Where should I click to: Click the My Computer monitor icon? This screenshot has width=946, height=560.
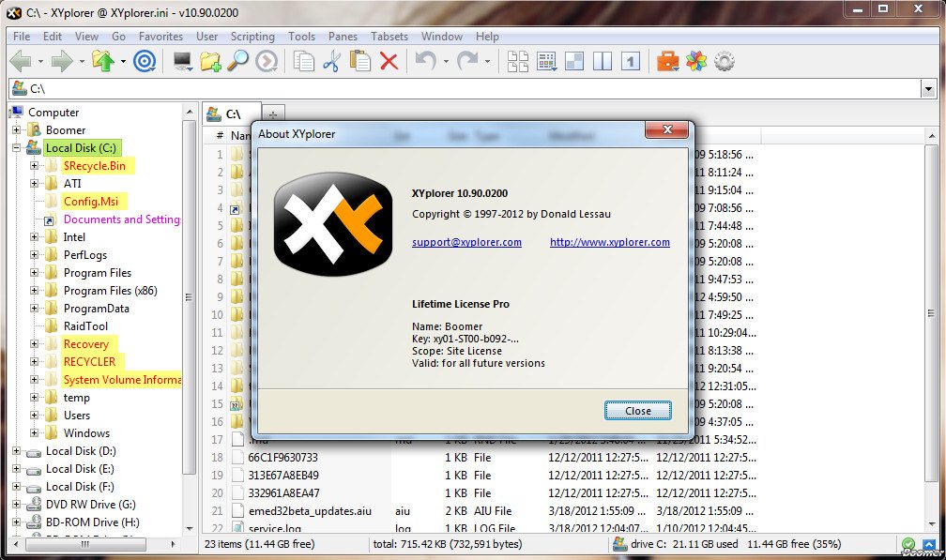point(182,61)
